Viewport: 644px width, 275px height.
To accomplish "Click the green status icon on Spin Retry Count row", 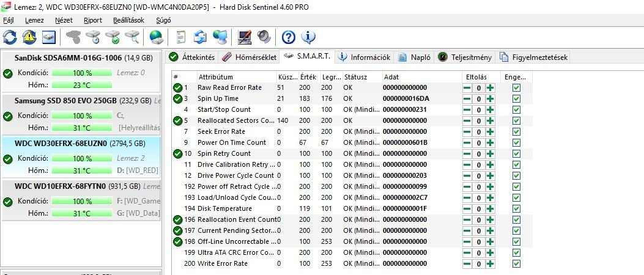I will (177, 153).
